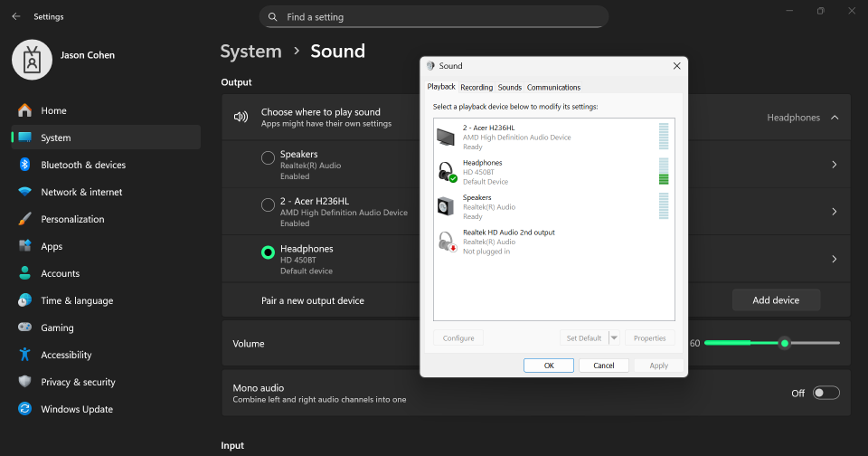The width and height of the screenshot is (868, 456).
Task: Click the Find a setting search box
Action: click(434, 16)
